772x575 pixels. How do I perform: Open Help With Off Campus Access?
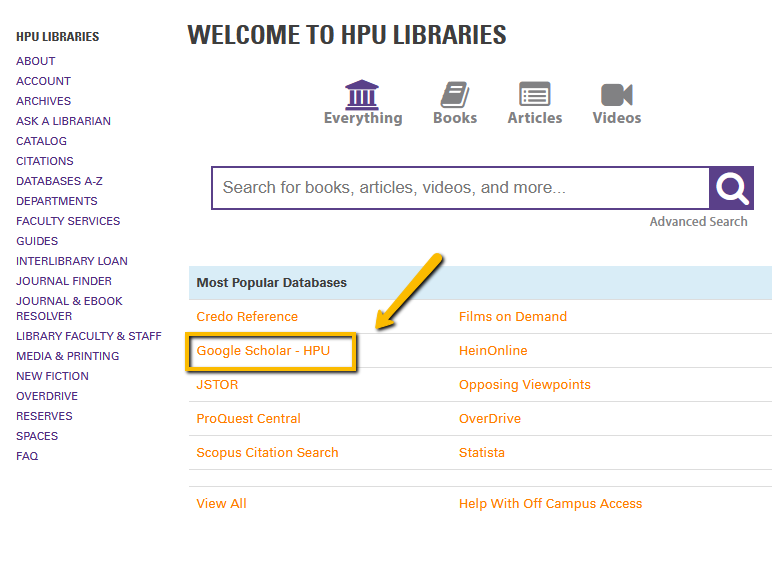point(550,504)
